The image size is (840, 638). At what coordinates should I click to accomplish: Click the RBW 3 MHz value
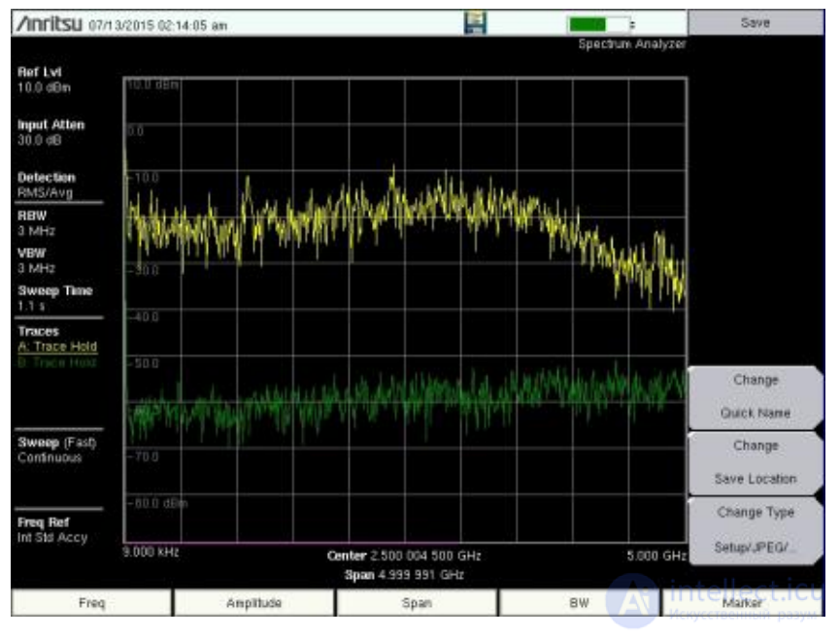point(37,231)
